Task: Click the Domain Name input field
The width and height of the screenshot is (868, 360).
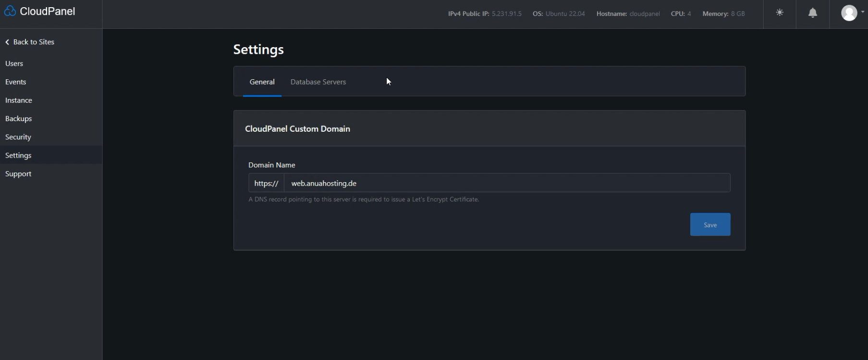Action: pos(507,183)
